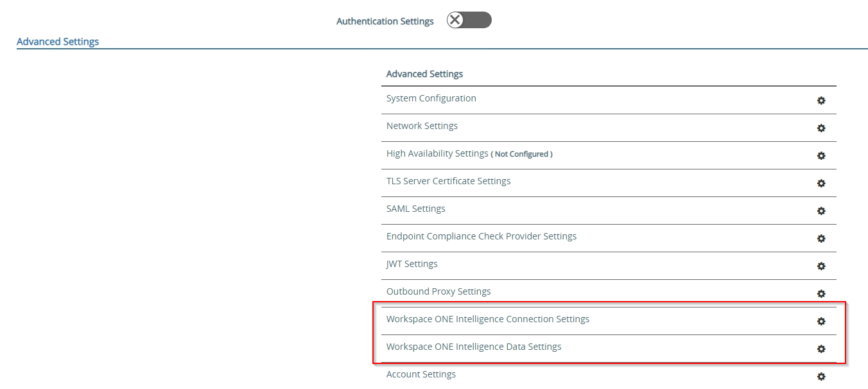Viewport: 868px width, 389px height.
Task: Open the Workspace ONE Intelligence Connection Settings gear
Action: [x=821, y=322]
